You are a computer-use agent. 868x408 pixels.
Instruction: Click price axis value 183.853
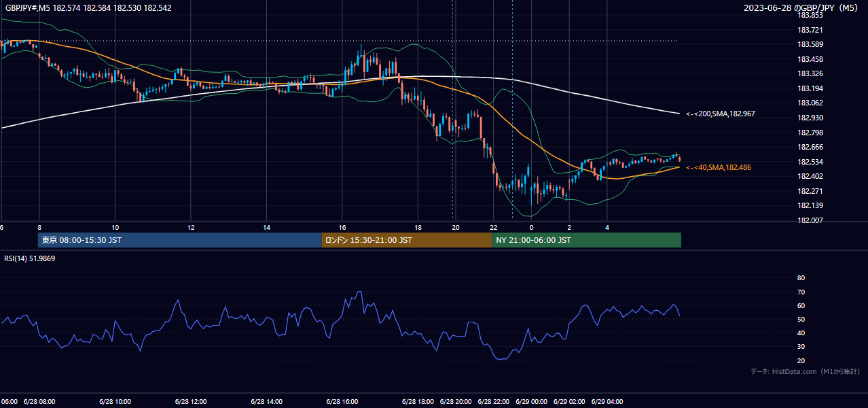[x=810, y=15]
